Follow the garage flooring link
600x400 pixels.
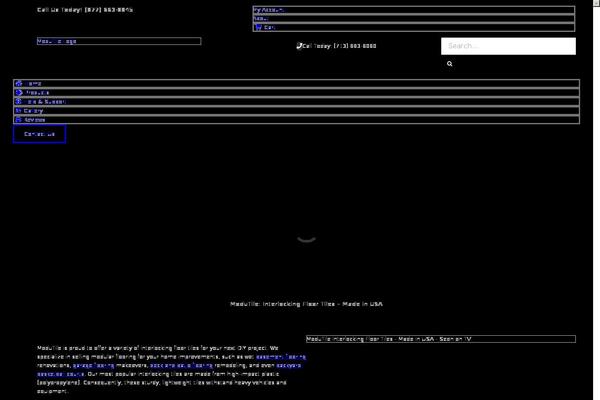click(93, 366)
